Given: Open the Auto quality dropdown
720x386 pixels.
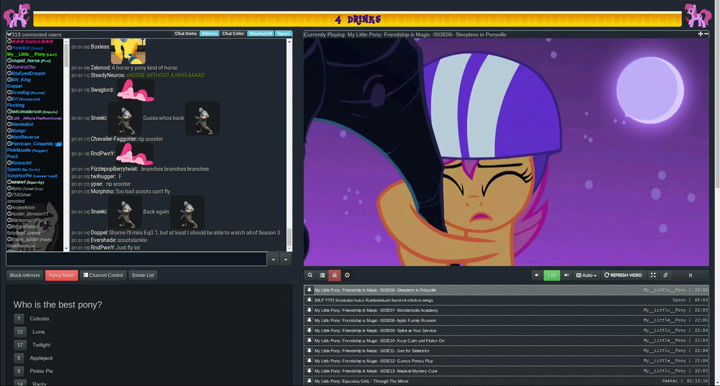Looking at the screenshot, I should (586, 275).
